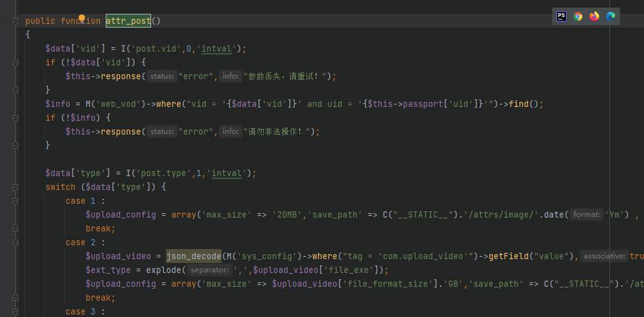
Task: Open file in Edge browser
Action: 611,16
